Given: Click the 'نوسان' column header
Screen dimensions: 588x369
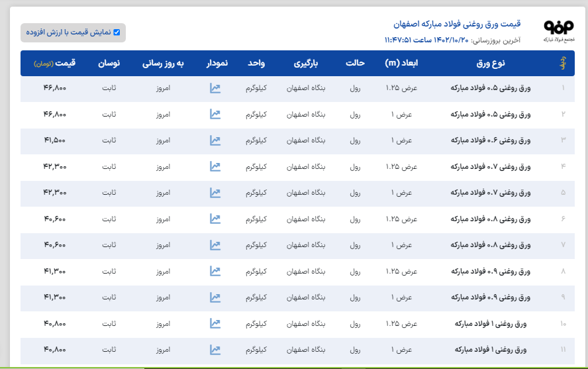Looking at the screenshot, I should point(109,64).
